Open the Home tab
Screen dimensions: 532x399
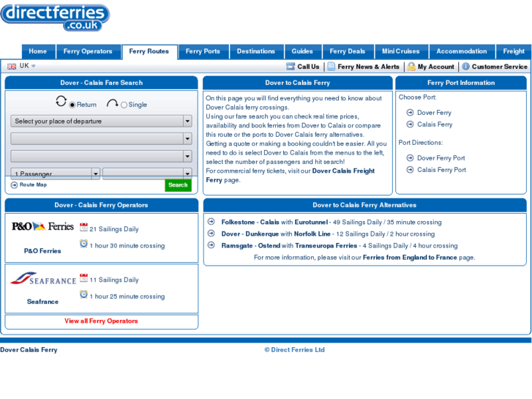click(38, 52)
